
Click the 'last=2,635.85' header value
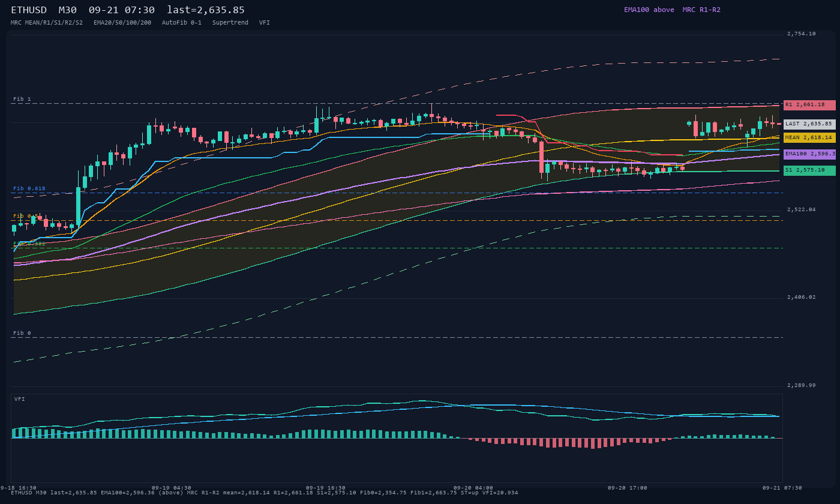[206, 10]
